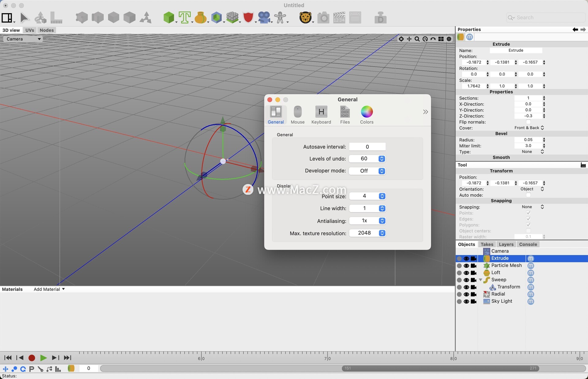Switch to the Nodes tab
This screenshot has width=588, height=379.
tap(47, 30)
